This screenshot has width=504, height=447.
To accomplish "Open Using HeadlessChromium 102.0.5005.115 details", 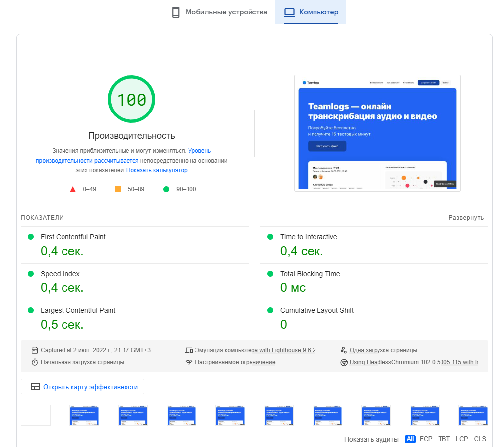I will tap(414, 362).
